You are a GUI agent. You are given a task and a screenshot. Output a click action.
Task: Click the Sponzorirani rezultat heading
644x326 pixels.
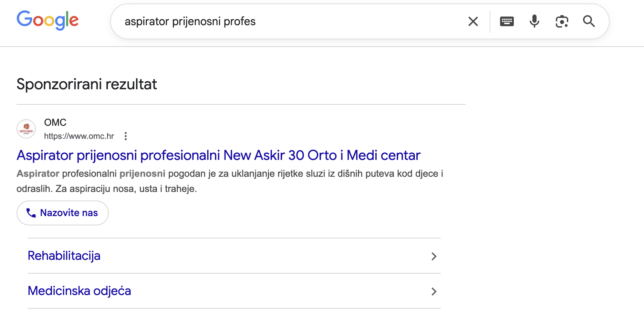87,84
